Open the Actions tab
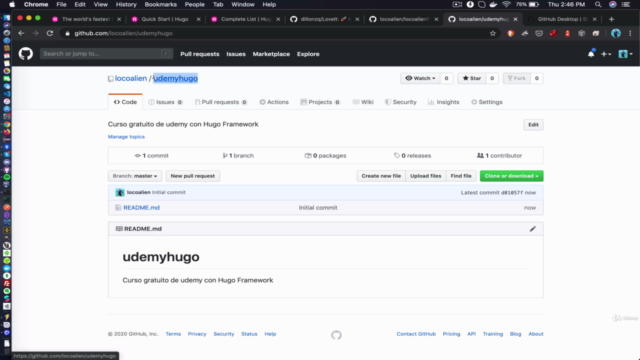This screenshot has width=640, height=360. coord(274,102)
